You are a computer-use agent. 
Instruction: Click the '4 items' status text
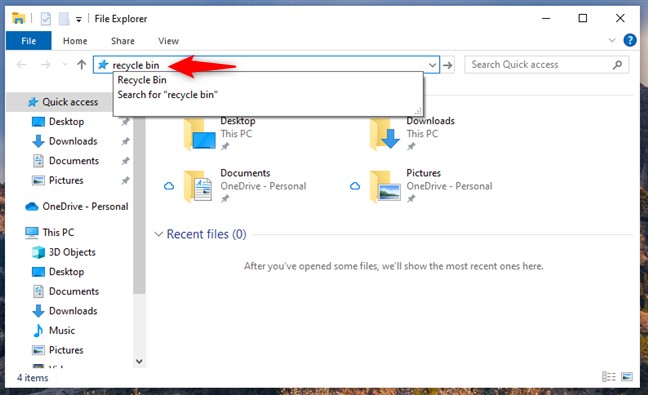tap(32, 378)
